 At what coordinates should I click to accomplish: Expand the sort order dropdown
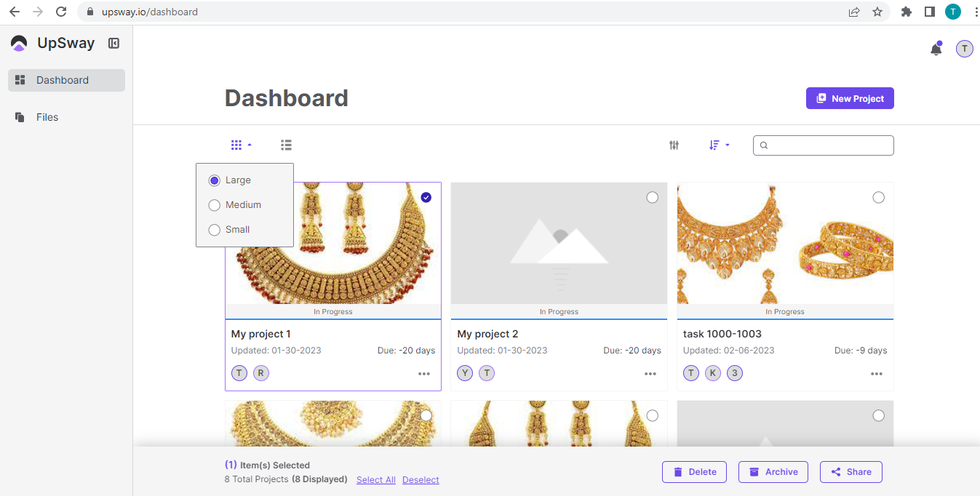(x=719, y=145)
